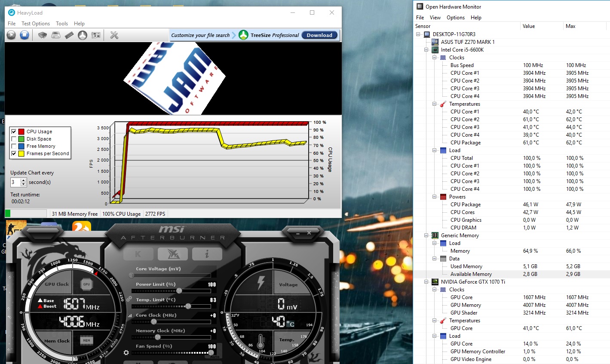This screenshot has width=610, height=364.
Task: Click the TreeSize Download button
Action: [319, 35]
